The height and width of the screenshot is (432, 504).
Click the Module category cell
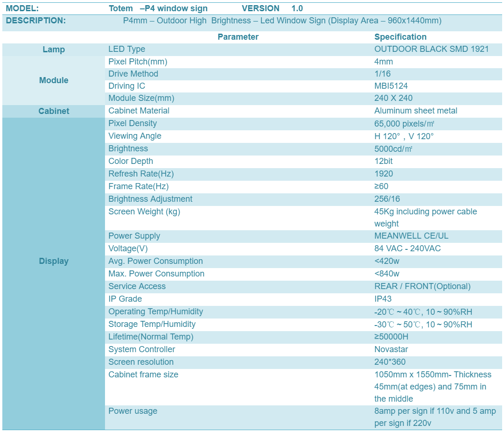[54, 80]
